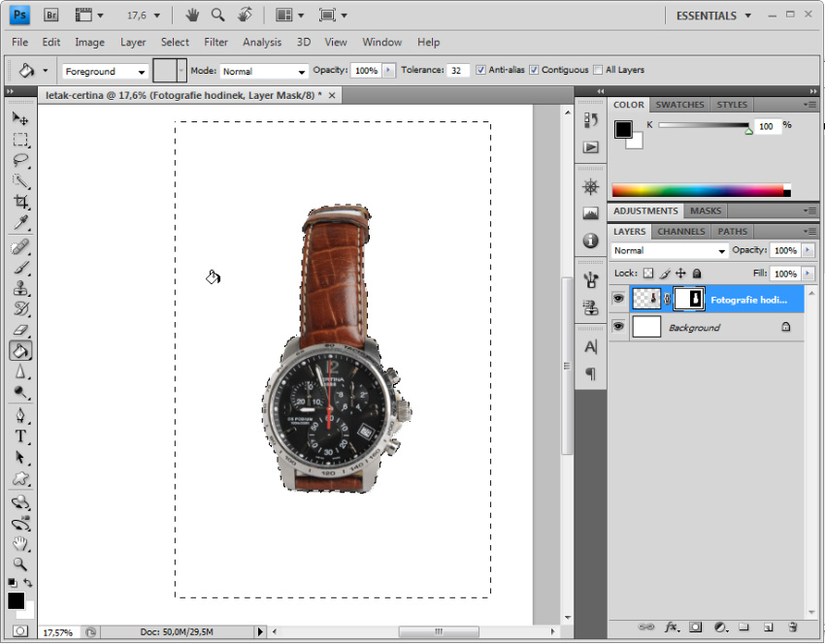Screen dimensions: 825x644
Task: Select the Lasso tool
Action: (x=20, y=160)
